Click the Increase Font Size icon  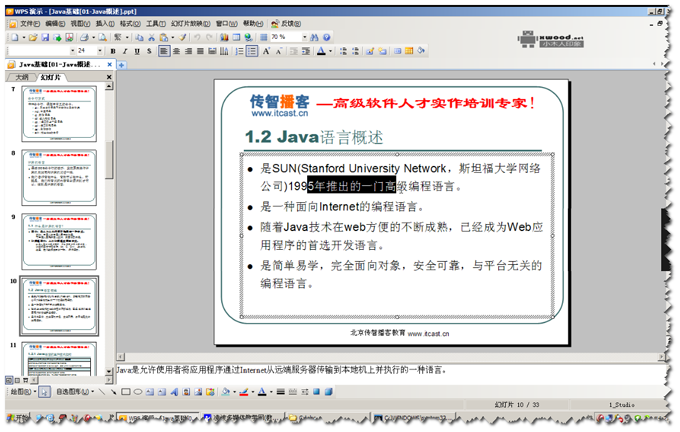(266, 51)
